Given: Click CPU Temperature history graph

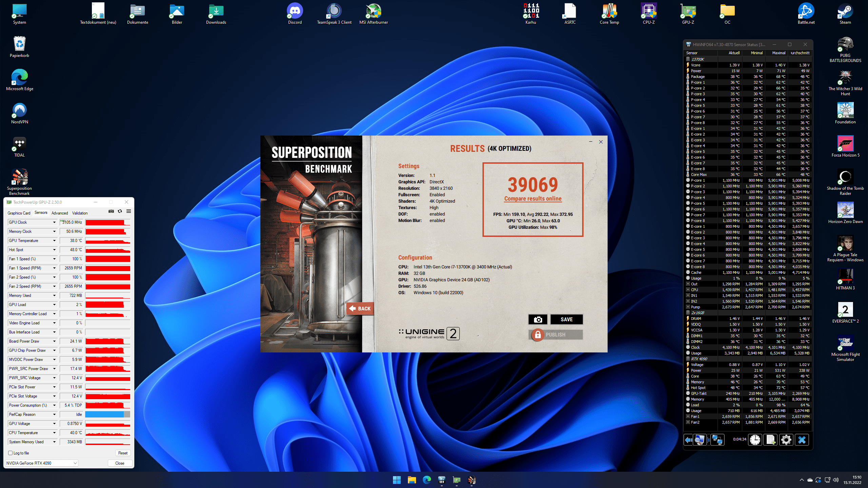Looking at the screenshot, I should pos(108,433).
